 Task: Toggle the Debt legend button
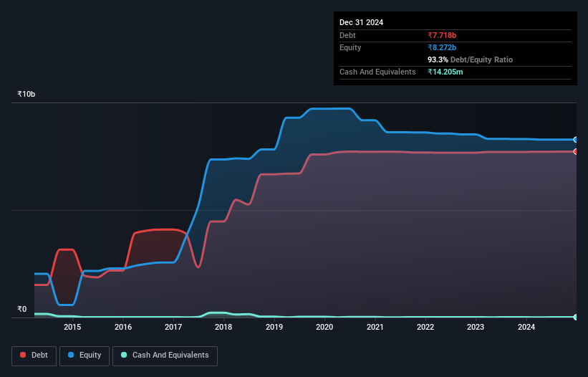pyautogui.click(x=34, y=355)
